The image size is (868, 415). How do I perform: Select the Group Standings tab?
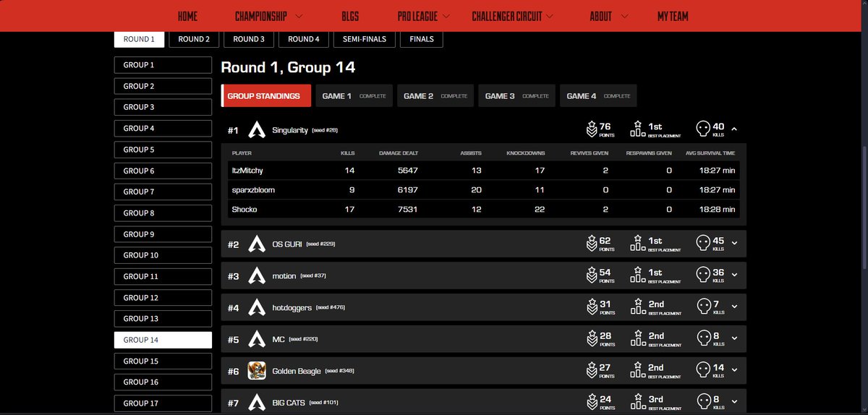coord(265,95)
